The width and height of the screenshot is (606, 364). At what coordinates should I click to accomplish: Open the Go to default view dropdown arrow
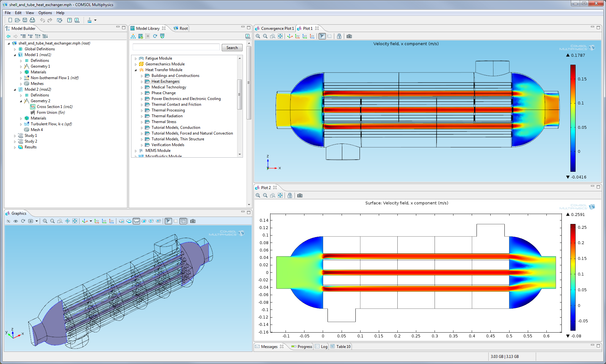[x=91, y=221]
